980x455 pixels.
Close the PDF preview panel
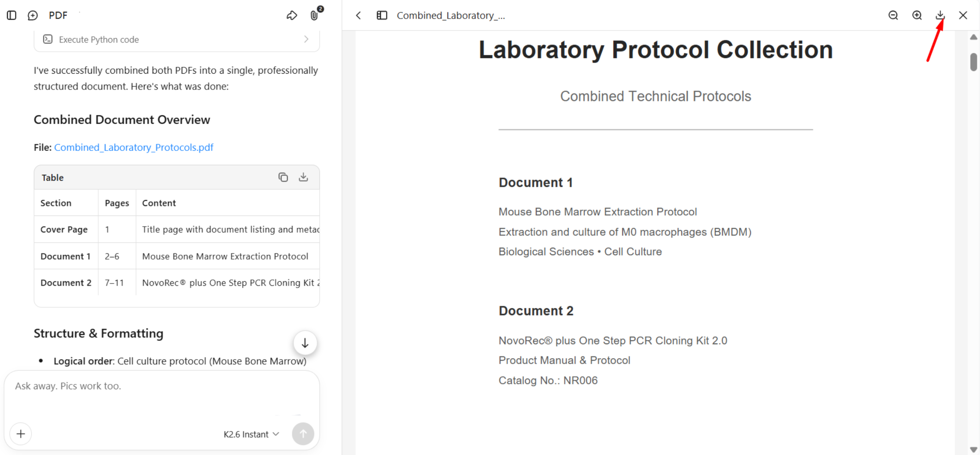pos(963,15)
